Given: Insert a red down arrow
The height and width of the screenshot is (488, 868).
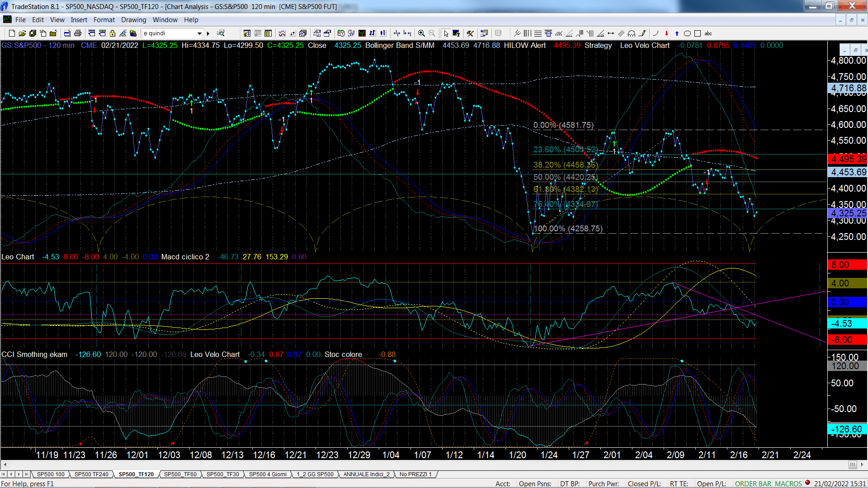Looking at the screenshot, I should point(666,33).
